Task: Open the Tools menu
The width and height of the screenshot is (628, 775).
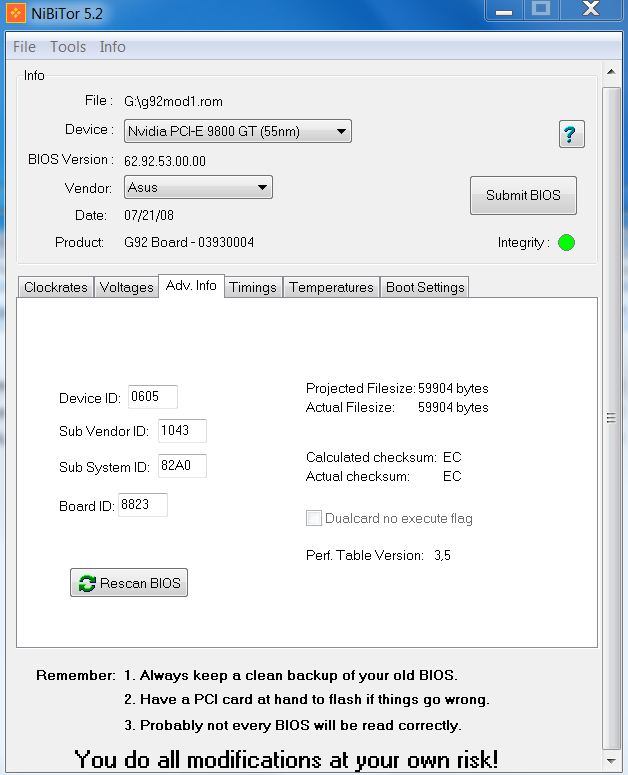Action: tap(68, 47)
